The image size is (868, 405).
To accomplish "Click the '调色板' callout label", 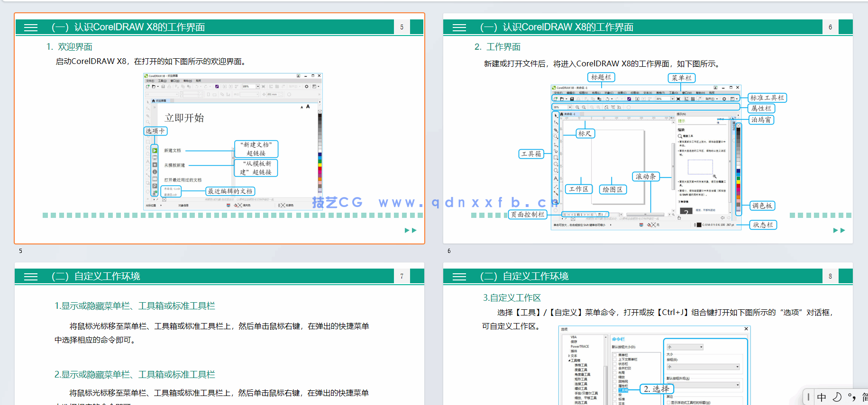I will tap(762, 206).
